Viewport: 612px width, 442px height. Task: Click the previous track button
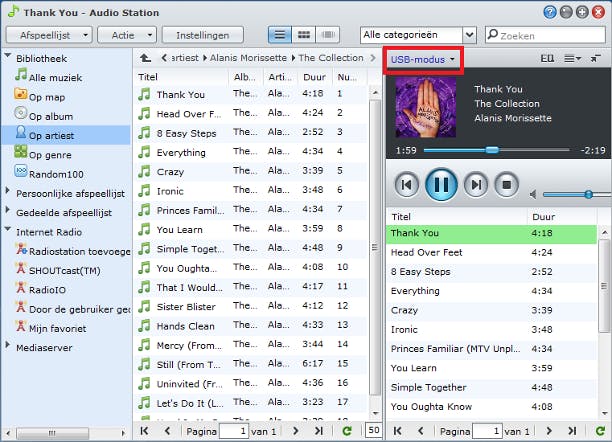(406, 185)
